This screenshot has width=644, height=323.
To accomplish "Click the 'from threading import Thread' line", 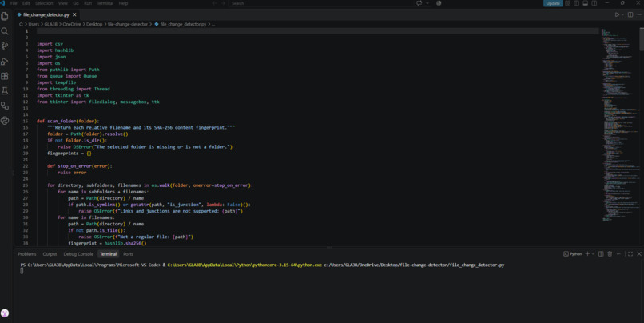I will (73, 89).
